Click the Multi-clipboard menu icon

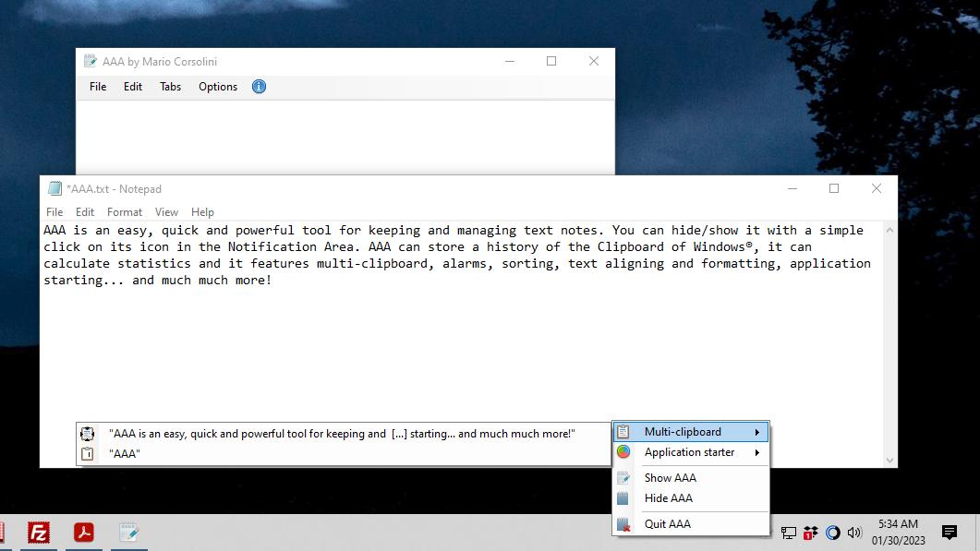point(623,432)
